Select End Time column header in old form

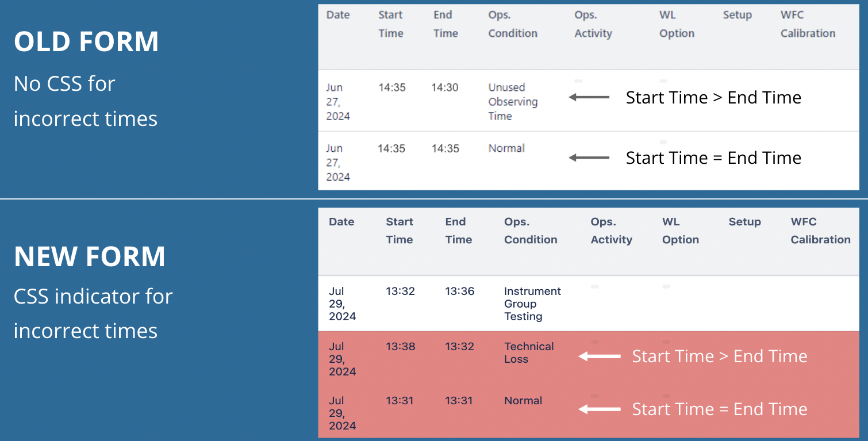(x=445, y=24)
